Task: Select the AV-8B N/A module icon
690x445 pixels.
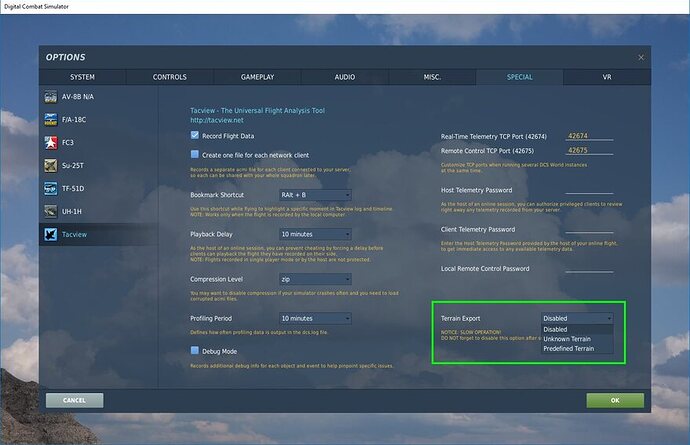Action: click(51, 97)
